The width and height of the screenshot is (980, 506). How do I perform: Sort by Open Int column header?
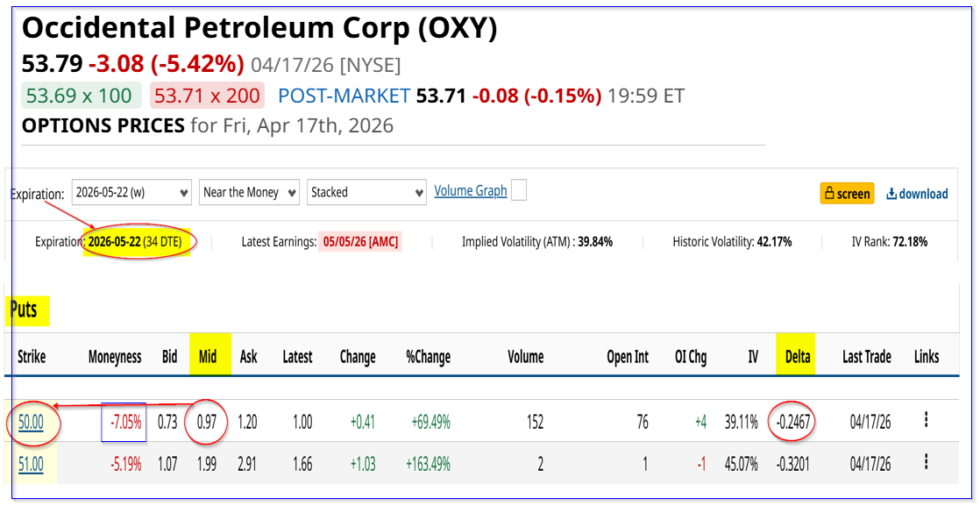point(628,357)
